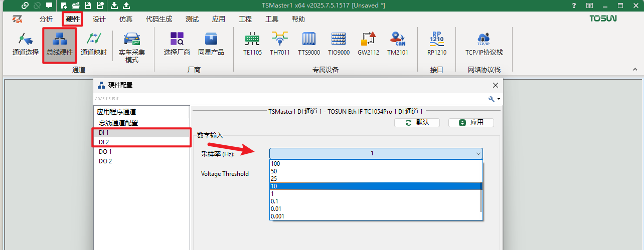Choose 0.001 Hz sampling rate
The image size is (644, 250).
tap(375, 216)
